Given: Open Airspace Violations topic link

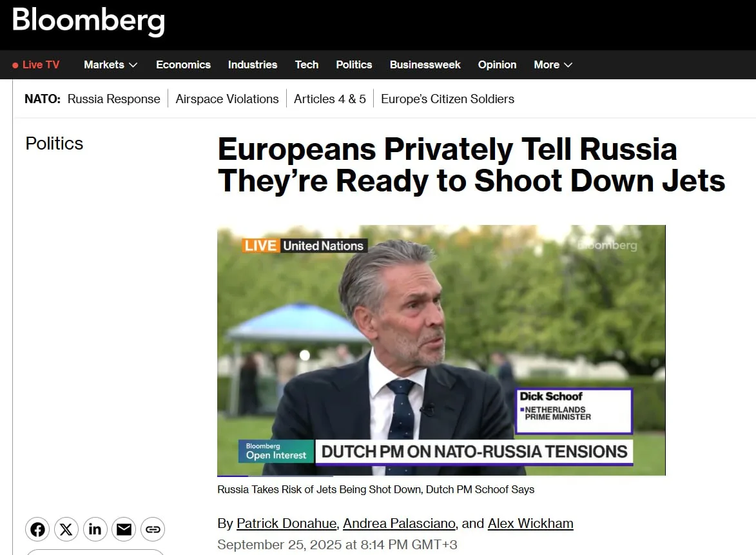Looking at the screenshot, I should 227,99.
